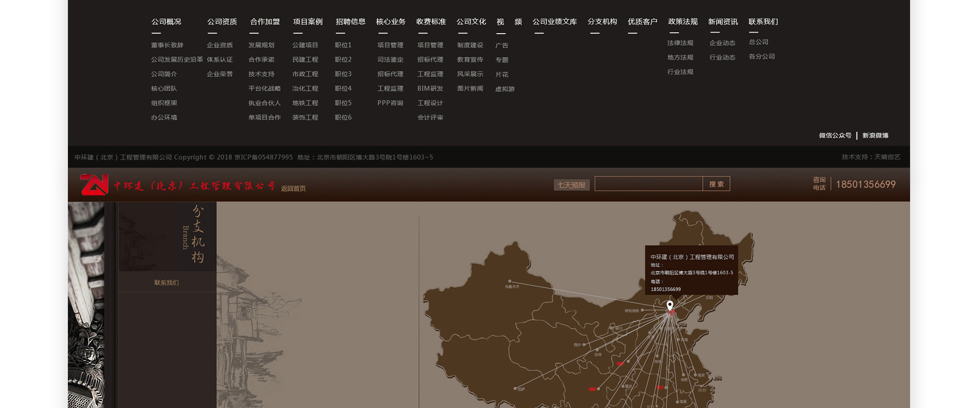This screenshot has width=980, height=408.
Task: Open the 董事长致辞 submenu link
Action: [x=167, y=45]
